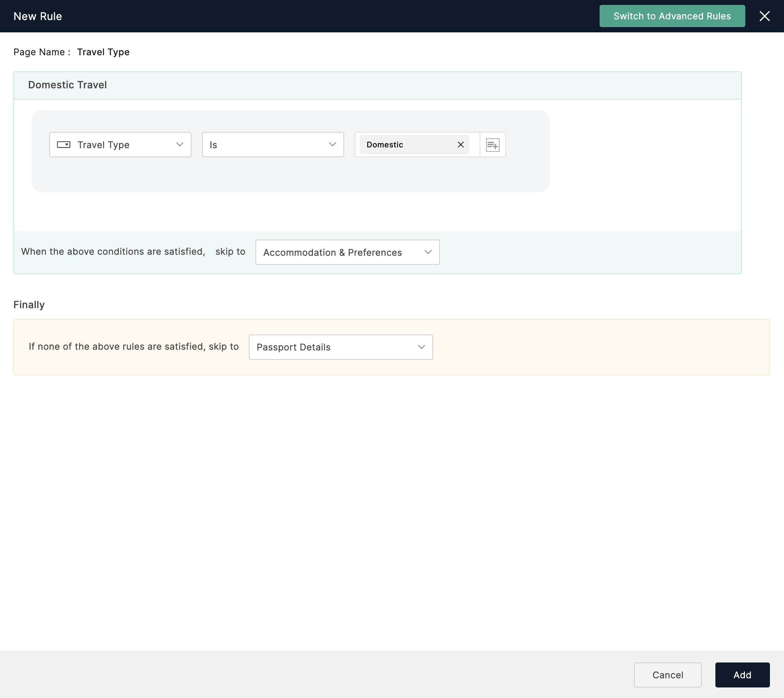The width and height of the screenshot is (784, 698).
Task: Click empty space in condition value field
Action: [474, 145]
